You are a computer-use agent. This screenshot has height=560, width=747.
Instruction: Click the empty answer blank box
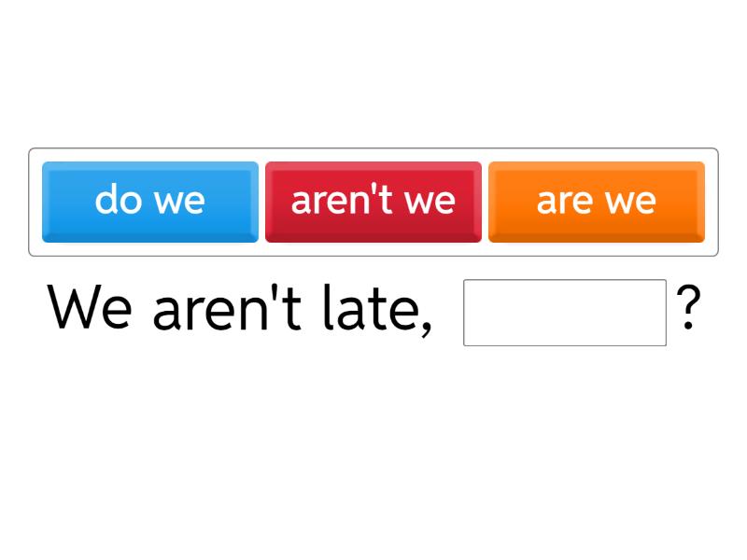point(565,313)
